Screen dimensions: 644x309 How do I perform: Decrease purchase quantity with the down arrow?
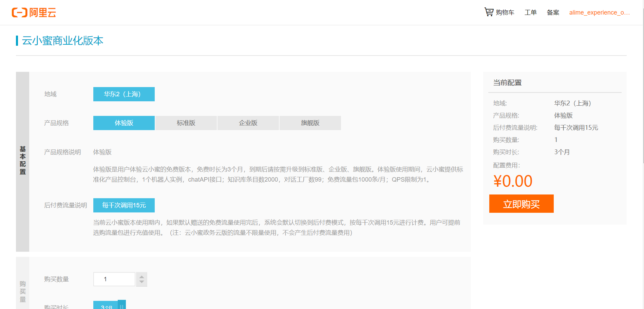tap(142, 282)
